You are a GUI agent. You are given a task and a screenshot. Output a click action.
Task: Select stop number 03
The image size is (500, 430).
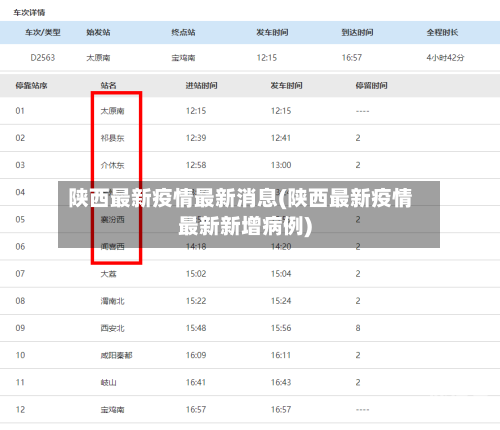(x=20, y=165)
